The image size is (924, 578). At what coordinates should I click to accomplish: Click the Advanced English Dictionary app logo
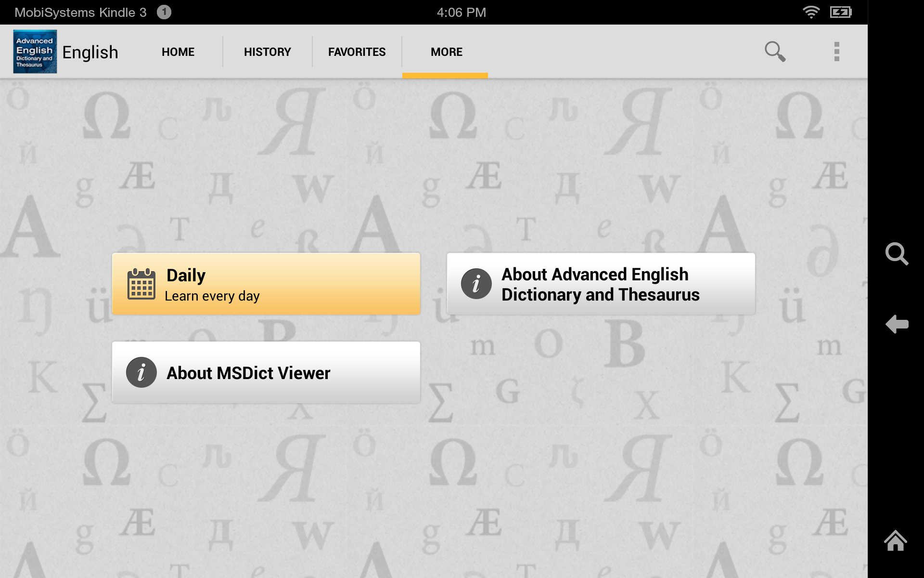tap(34, 51)
